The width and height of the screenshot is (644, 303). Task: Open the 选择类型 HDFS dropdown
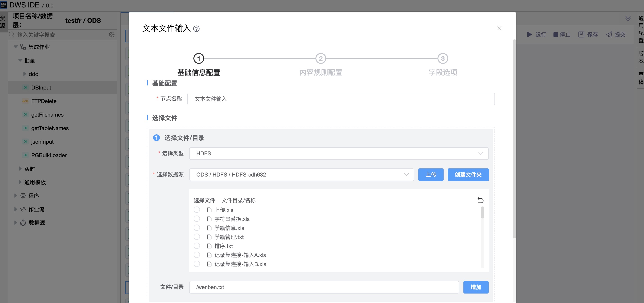(x=338, y=153)
